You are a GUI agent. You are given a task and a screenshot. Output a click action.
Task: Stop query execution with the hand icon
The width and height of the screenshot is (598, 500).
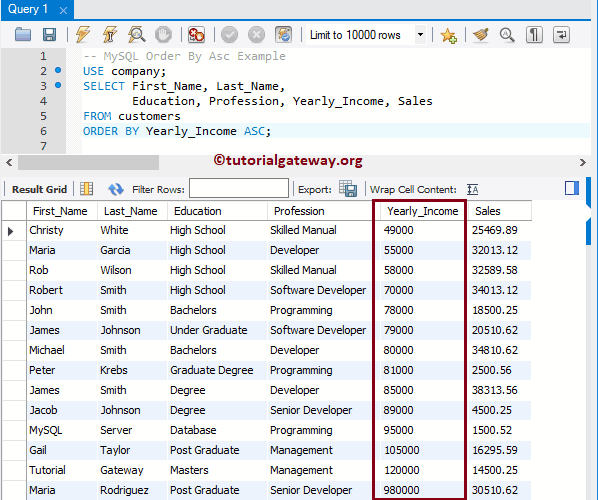pos(163,35)
